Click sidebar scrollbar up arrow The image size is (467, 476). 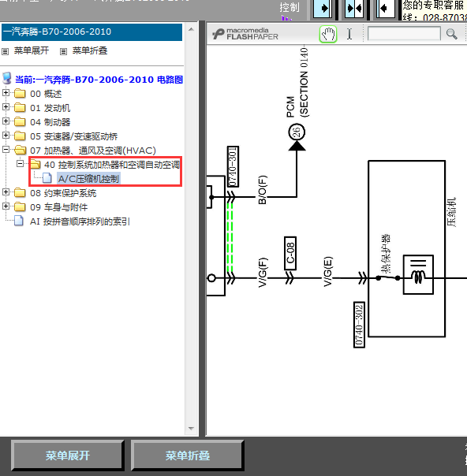coord(191,30)
